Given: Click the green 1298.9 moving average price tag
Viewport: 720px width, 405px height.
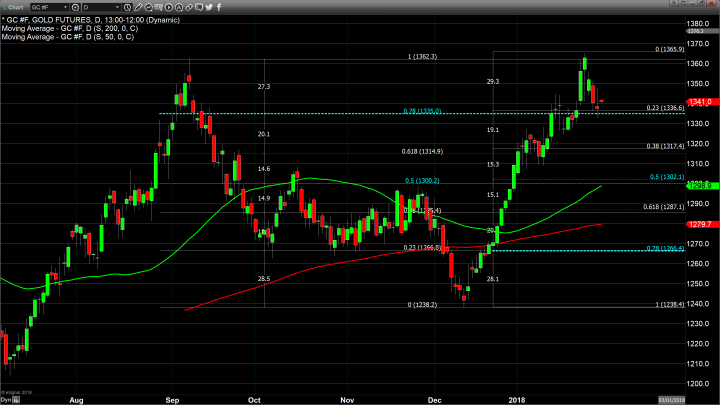Looking at the screenshot, I should tap(700, 186).
